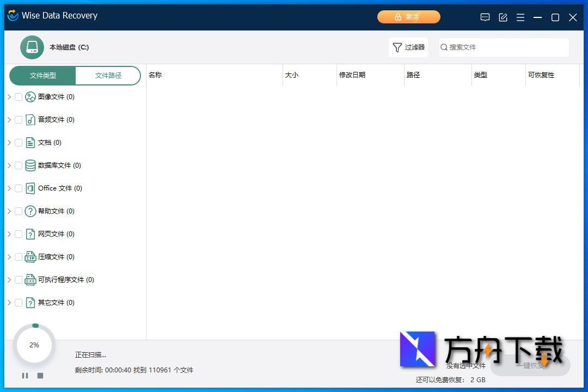This screenshot has height=392, width=588.
Task: Click the Office 文件 category icon
Action: click(x=30, y=188)
